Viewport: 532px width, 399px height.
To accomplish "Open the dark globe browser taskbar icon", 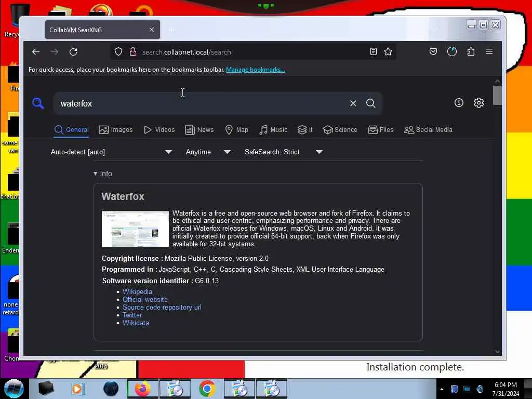I will [x=111, y=389].
